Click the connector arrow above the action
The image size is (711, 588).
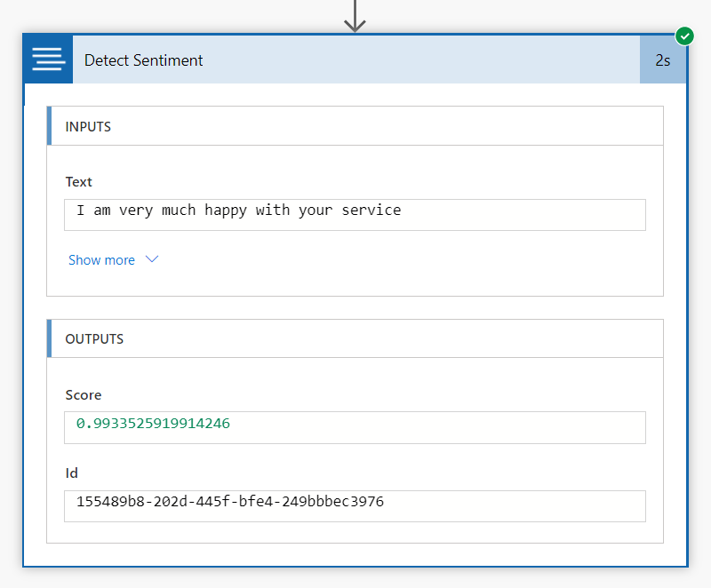pyautogui.click(x=355, y=16)
